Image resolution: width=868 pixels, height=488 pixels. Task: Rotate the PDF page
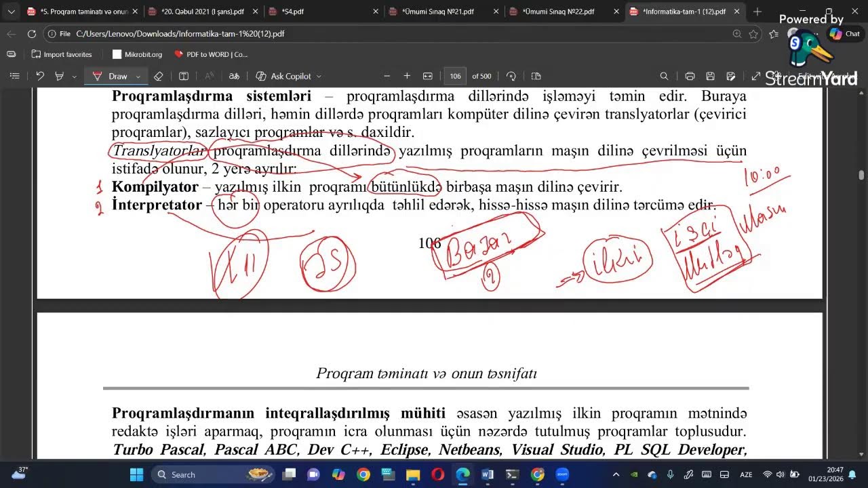[x=511, y=76]
